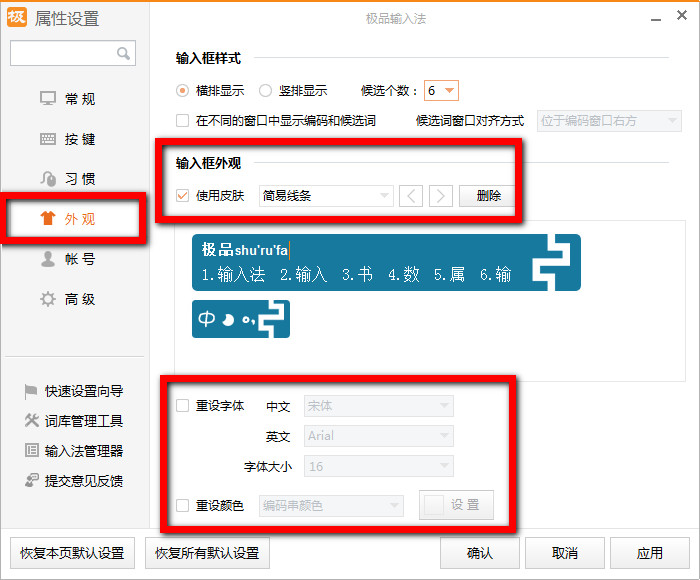This screenshot has height=580, width=700.
Task: Click the sidebar search input field
Action: click(62, 53)
